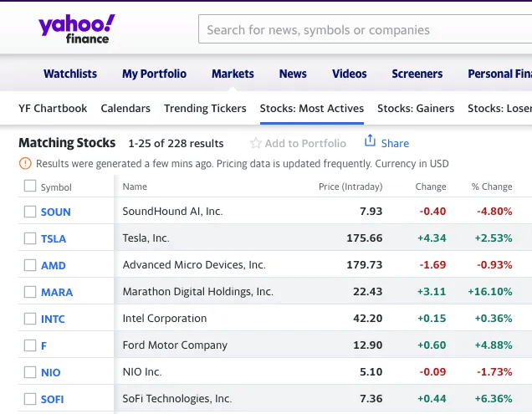Click the Yahoo Finance logo
The width and height of the screenshot is (532, 414).
(x=76, y=29)
